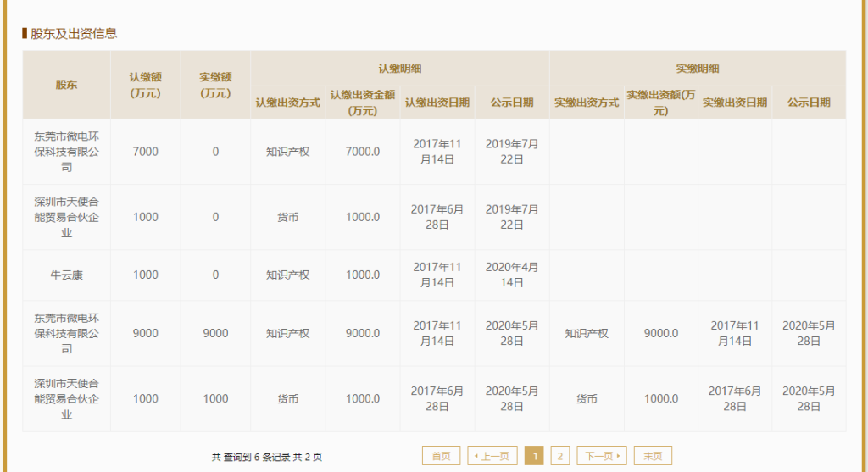Click the 认缴出资金额(万元) column header
Image resolution: width=868 pixels, height=472 pixels.
point(363,103)
